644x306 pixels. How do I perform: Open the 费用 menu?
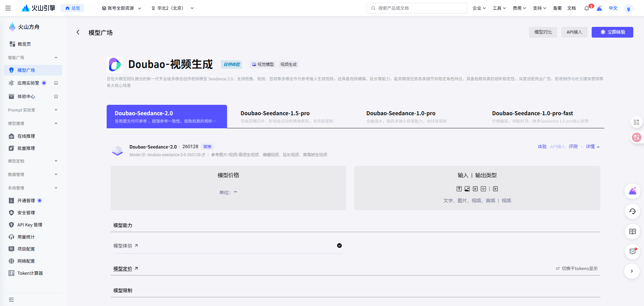519,8
